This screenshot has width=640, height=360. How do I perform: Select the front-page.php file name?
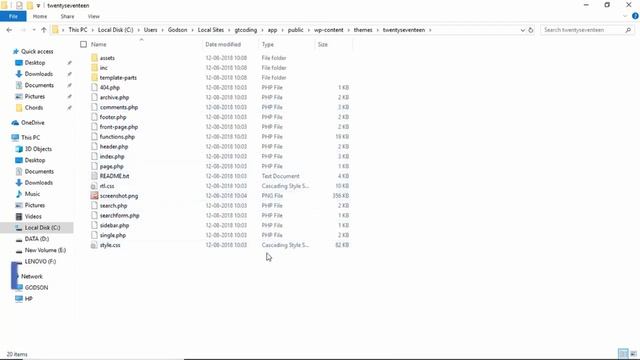tap(119, 127)
